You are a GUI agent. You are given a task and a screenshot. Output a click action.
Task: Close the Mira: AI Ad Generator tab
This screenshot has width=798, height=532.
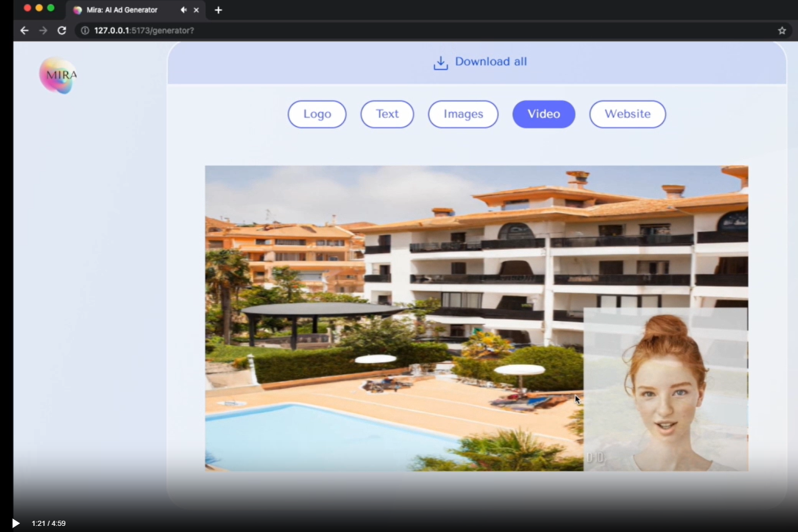click(x=196, y=10)
